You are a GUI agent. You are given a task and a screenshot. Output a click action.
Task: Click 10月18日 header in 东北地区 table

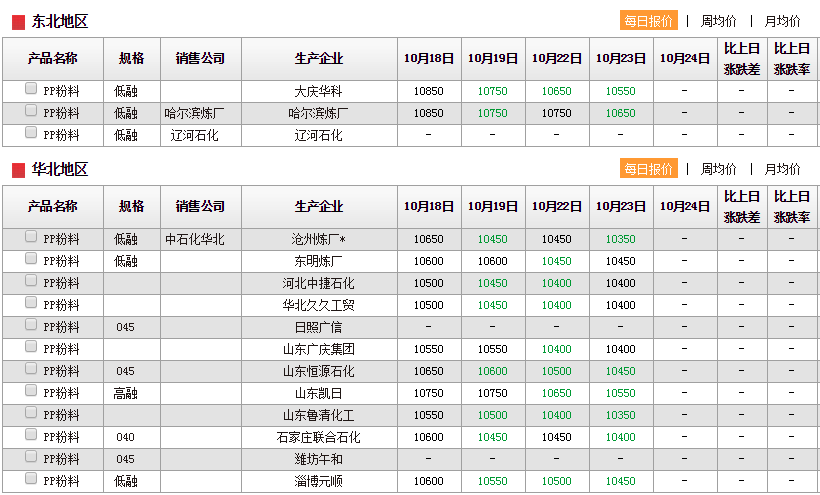coord(429,58)
